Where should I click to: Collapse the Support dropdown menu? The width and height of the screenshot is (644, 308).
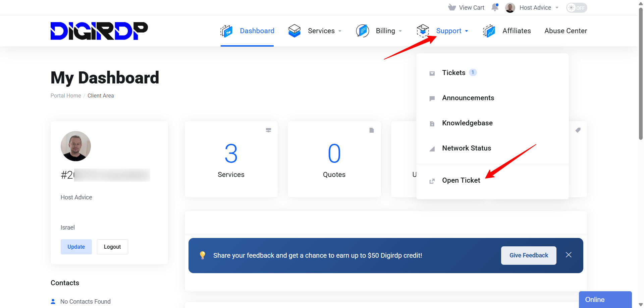[x=452, y=31]
